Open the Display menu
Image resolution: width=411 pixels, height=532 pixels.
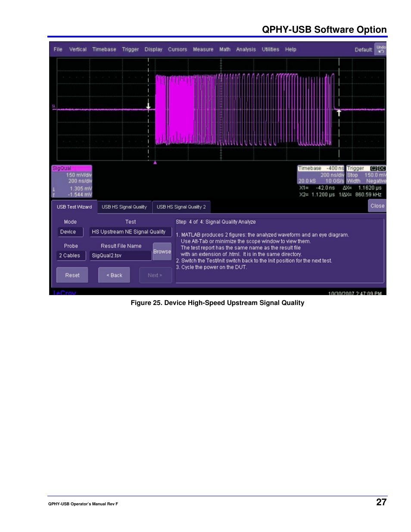153,50
